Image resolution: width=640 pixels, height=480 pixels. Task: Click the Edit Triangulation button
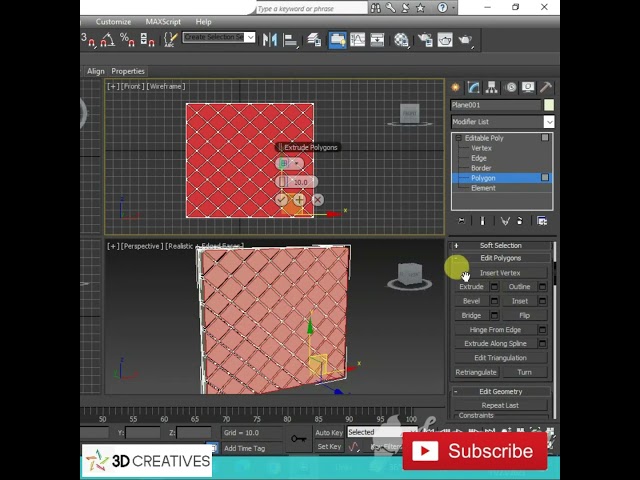click(x=500, y=358)
